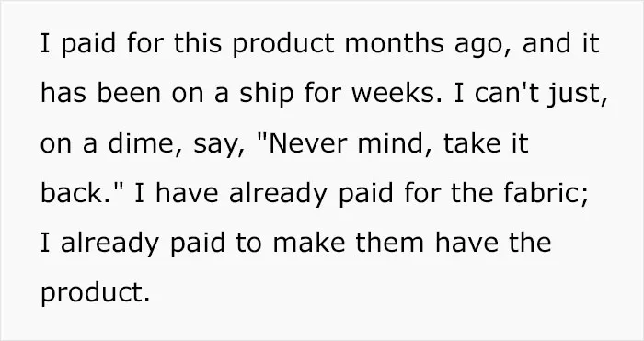Click the word "say" after dime
The height and width of the screenshot is (341, 644).
click(215, 146)
